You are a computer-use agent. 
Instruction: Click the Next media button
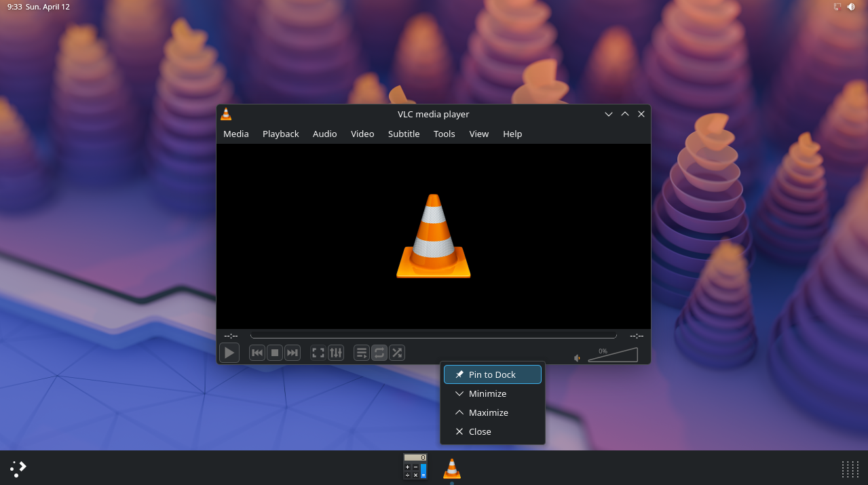tap(293, 353)
